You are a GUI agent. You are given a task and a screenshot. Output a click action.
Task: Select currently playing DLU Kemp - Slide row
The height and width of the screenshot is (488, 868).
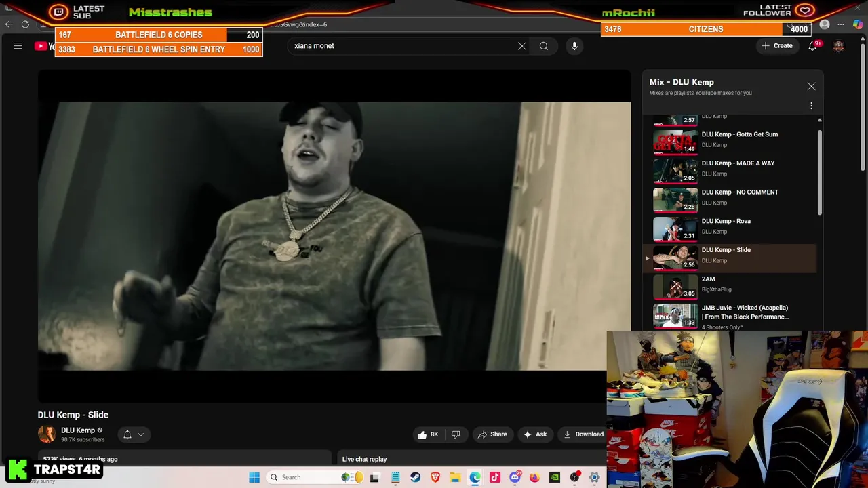pos(730,258)
